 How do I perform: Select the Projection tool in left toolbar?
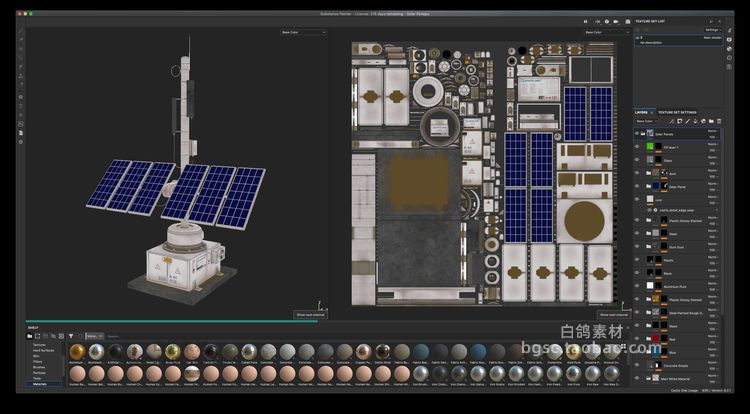tap(21, 48)
